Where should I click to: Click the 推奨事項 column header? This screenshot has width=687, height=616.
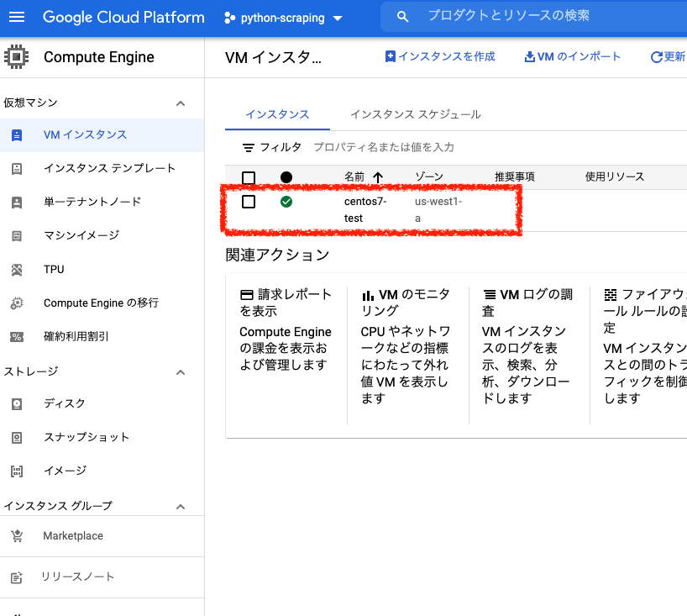[x=515, y=177]
